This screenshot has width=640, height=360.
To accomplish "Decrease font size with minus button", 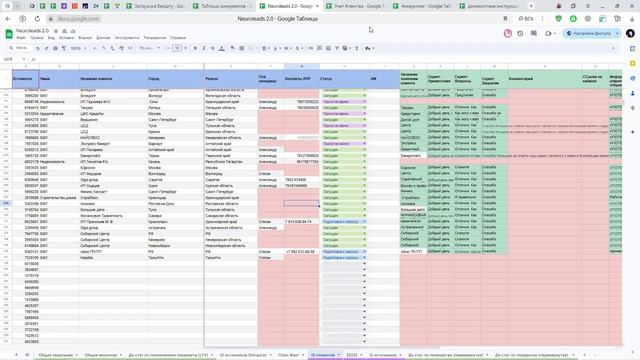I will (x=168, y=48).
